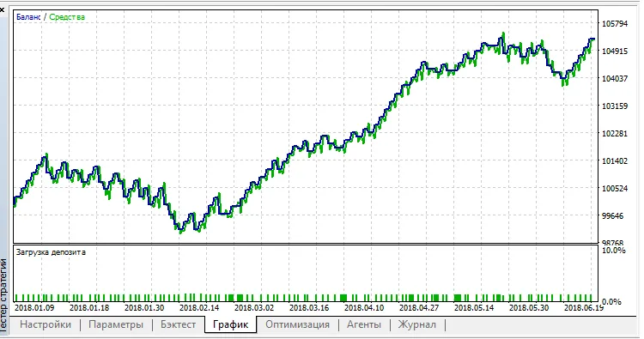The width and height of the screenshot is (644, 339).
Task: Click the 10.0% deposit load label
Action: coord(614,250)
